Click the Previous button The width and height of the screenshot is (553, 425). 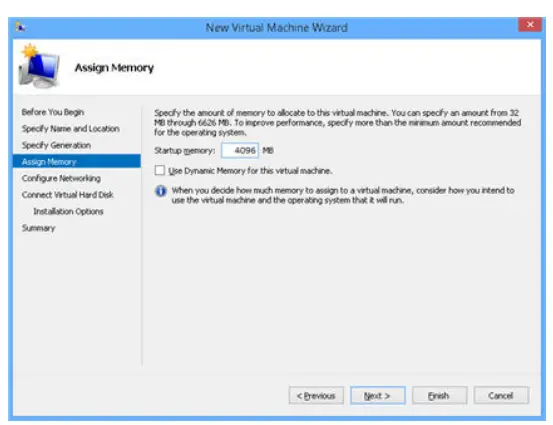[316, 396]
